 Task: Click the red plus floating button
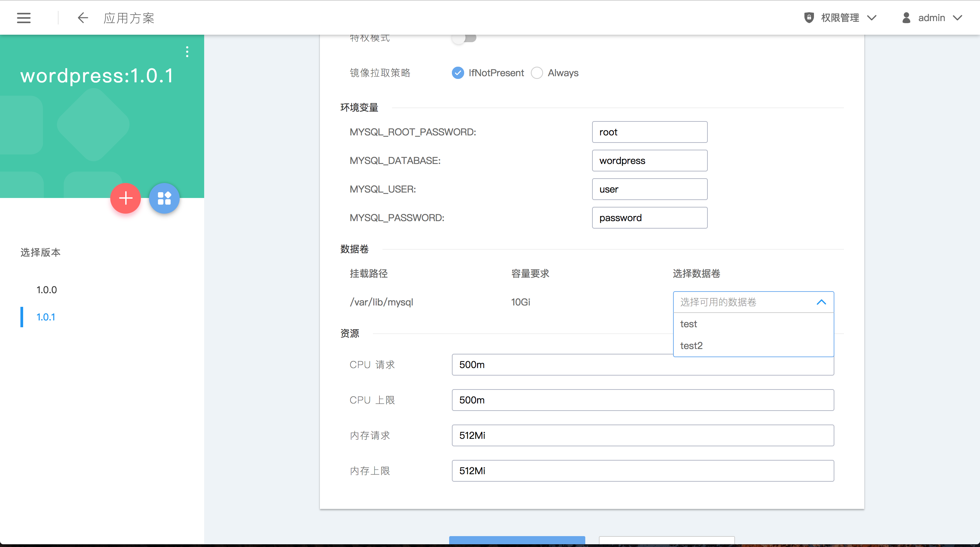click(126, 198)
